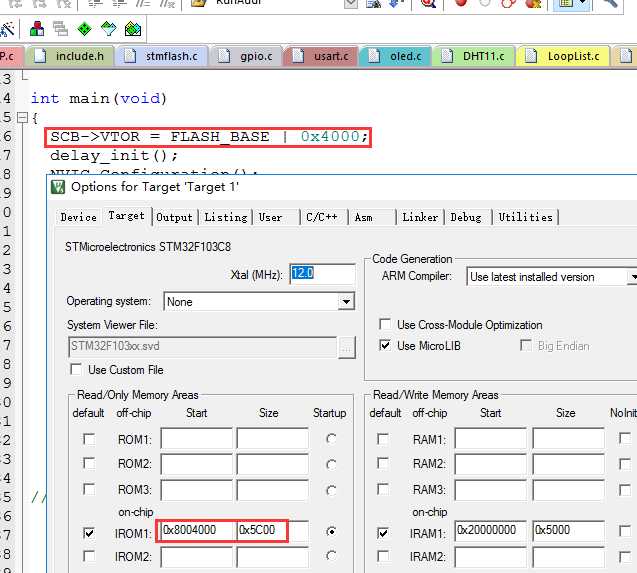
Task: Click the start debug session magnifier icon
Action: 428,3
